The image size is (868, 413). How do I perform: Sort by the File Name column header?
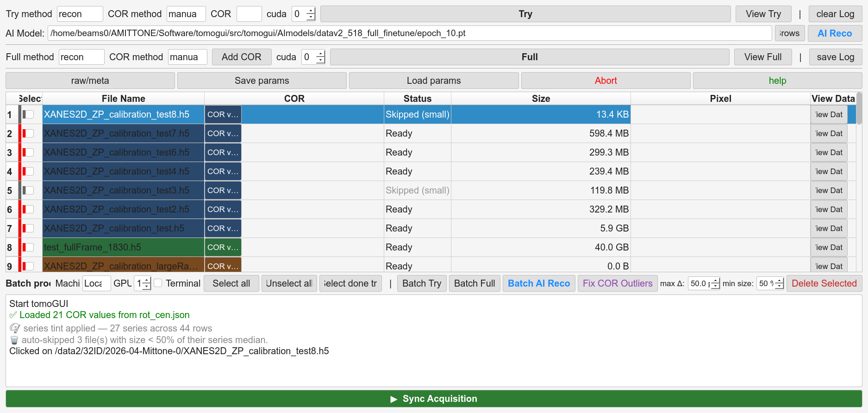pos(123,99)
